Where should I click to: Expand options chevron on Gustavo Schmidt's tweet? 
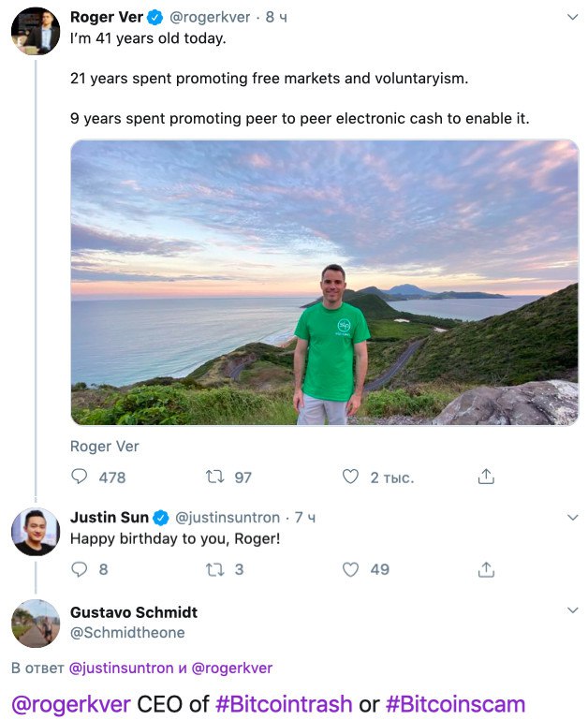(572, 610)
